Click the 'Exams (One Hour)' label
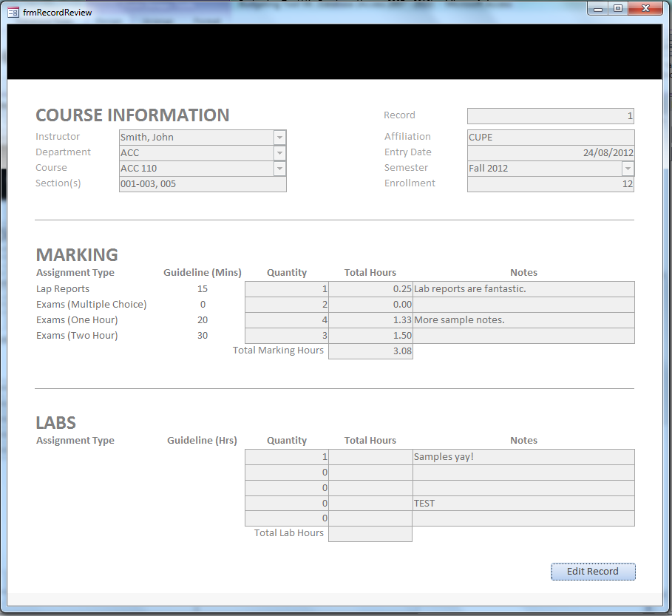Image resolution: width=672 pixels, height=616 pixels. pyautogui.click(x=77, y=319)
